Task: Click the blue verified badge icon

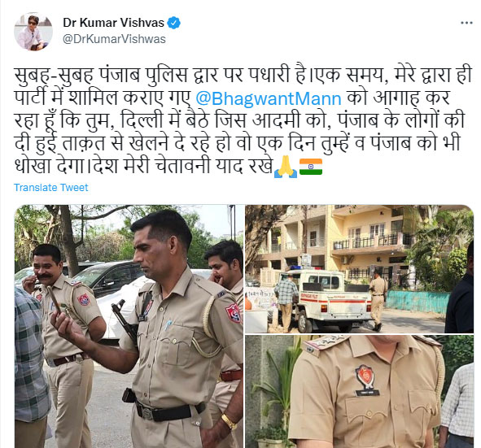Action: 174,23
